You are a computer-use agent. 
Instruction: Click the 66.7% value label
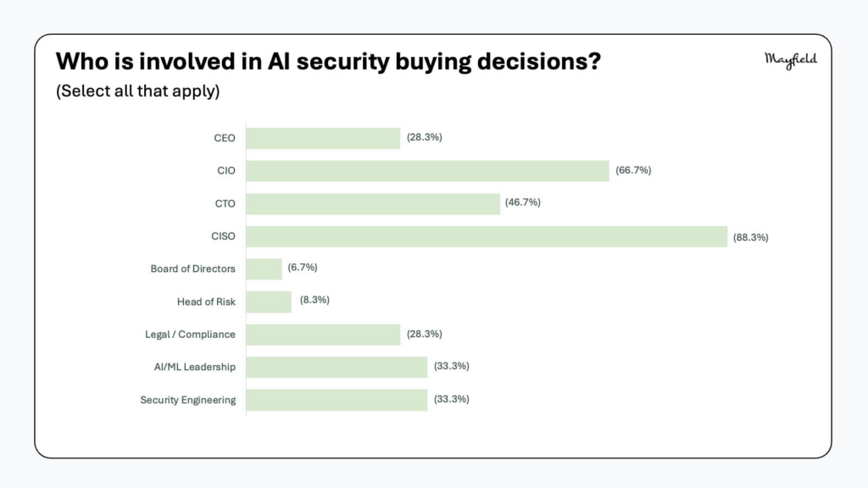tap(633, 170)
